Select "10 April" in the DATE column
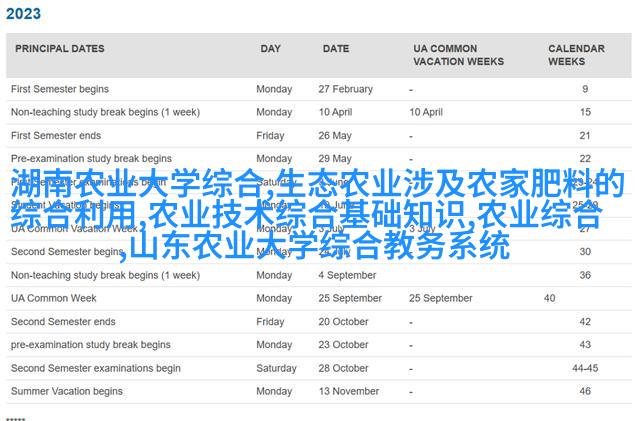 [335, 112]
